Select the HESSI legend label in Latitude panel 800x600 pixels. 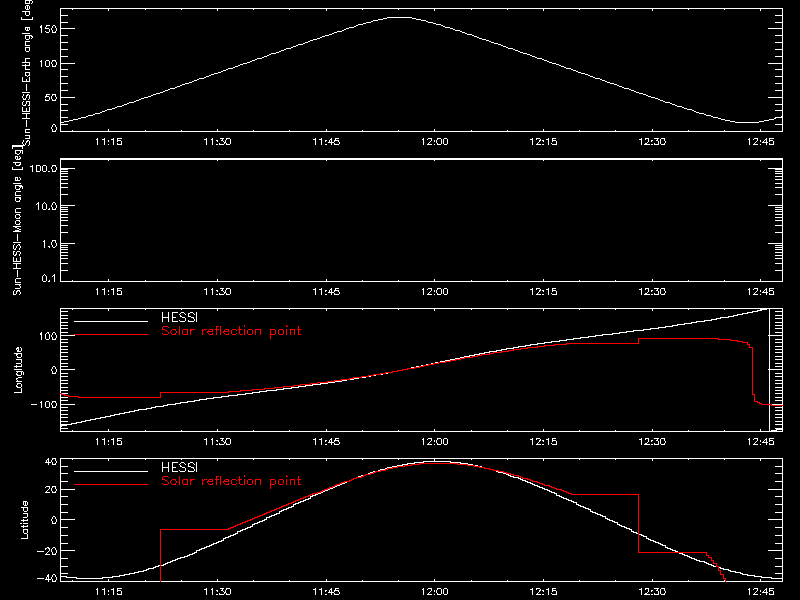[x=179, y=467]
